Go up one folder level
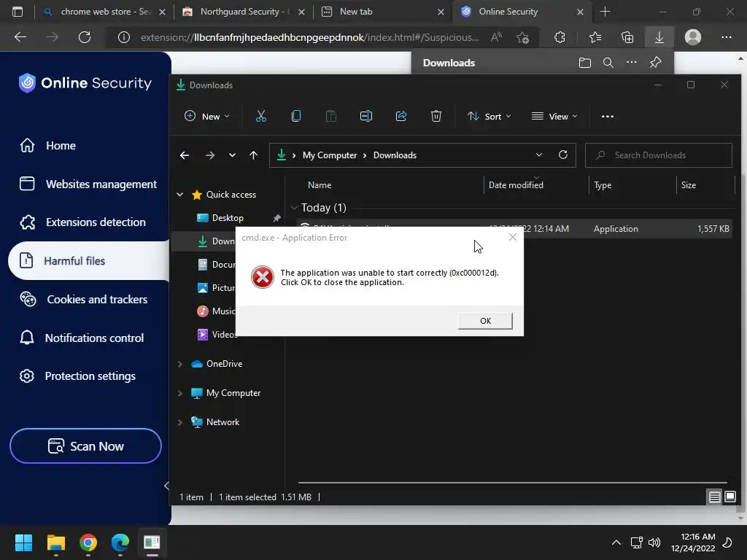Image resolution: width=747 pixels, height=560 pixels. (x=253, y=155)
